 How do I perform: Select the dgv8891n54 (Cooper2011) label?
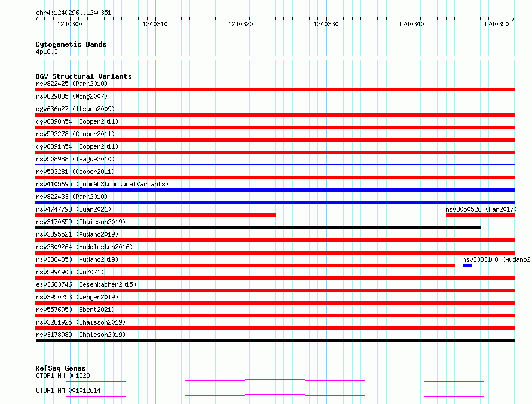point(77,146)
